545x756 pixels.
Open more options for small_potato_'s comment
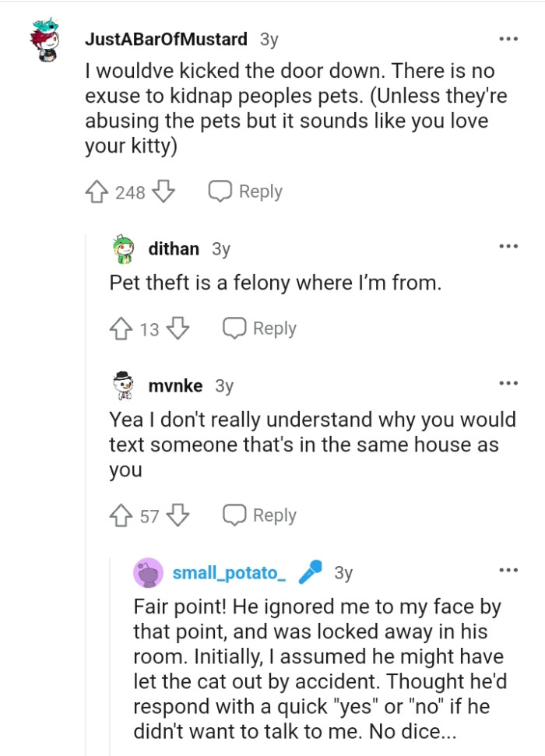pyautogui.click(x=508, y=571)
